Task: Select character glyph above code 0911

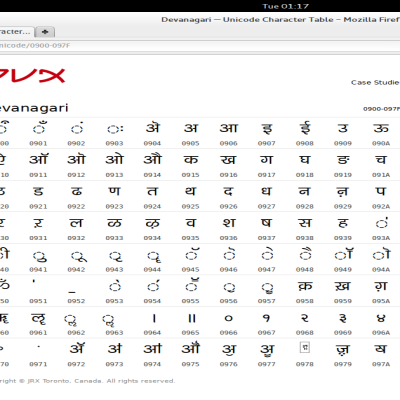Action: point(38,159)
